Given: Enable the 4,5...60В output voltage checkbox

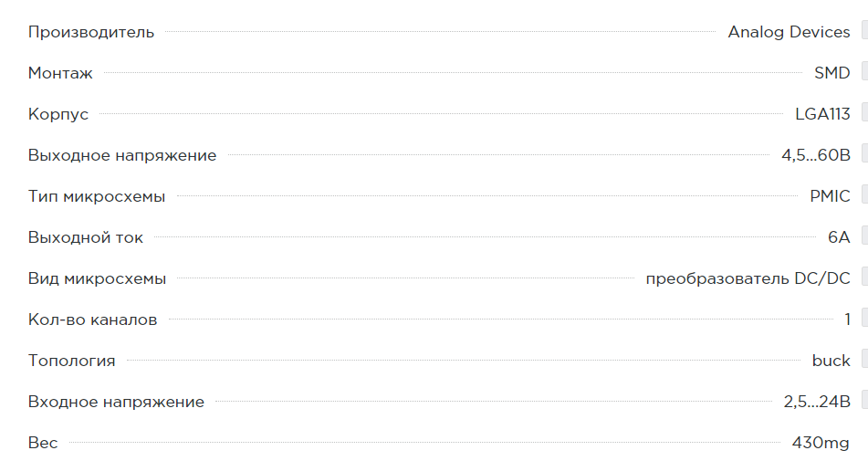Looking at the screenshot, I should coord(865,154).
